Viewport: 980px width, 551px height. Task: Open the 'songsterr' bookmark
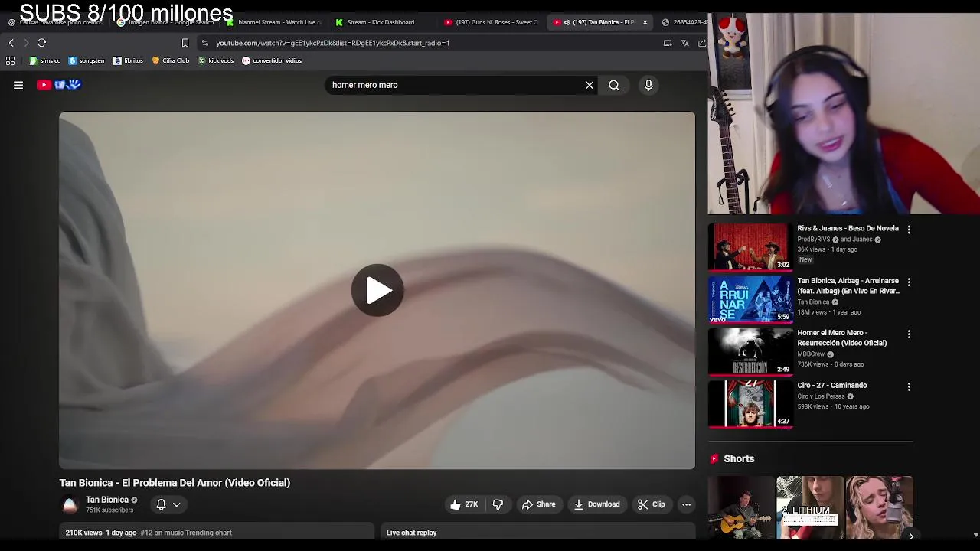point(87,60)
